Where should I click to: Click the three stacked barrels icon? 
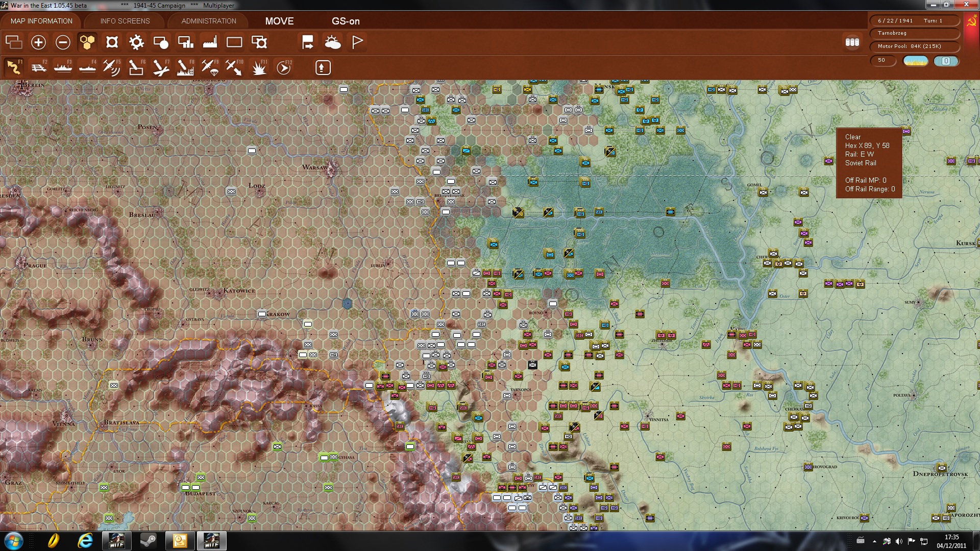(x=852, y=42)
